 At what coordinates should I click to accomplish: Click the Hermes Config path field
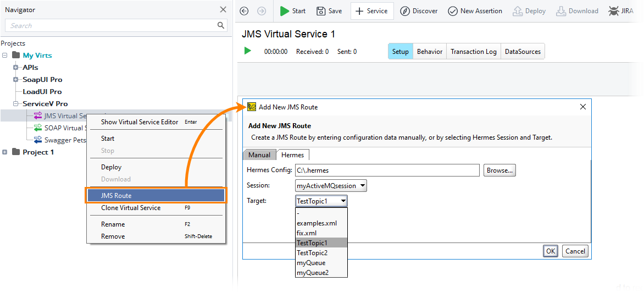point(387,170)
